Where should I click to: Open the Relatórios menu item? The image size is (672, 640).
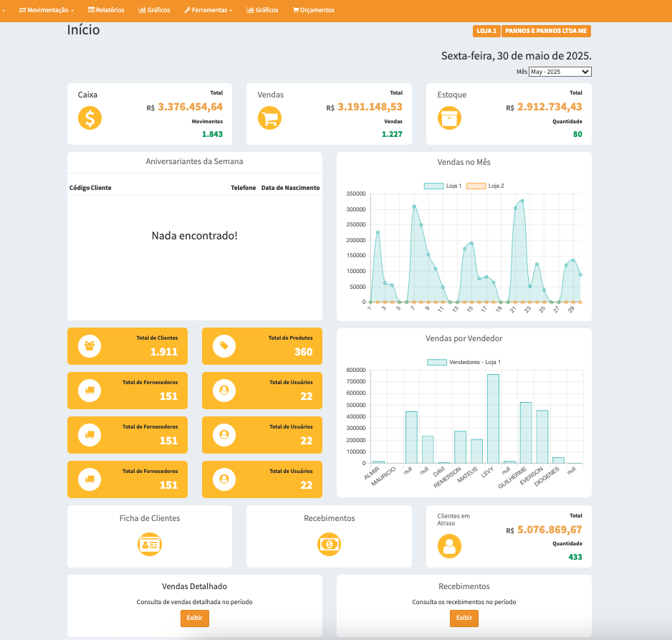point(106,10)
